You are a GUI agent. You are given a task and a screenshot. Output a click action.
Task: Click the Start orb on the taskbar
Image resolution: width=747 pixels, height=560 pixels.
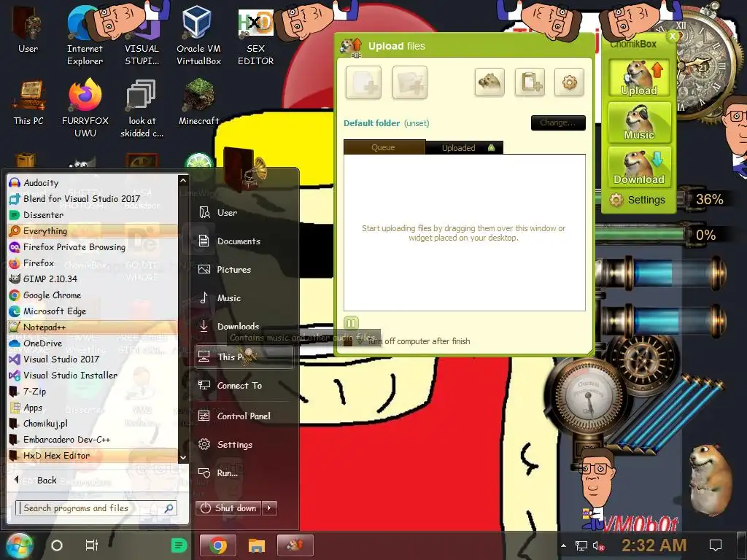point(18,545)
